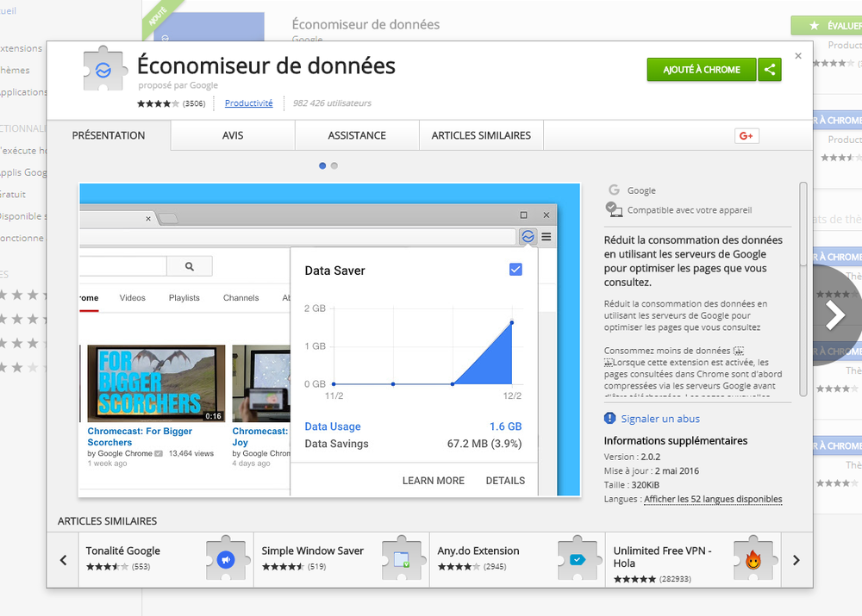Click the G+ share icon
The width and height of the screenshot is (862, 616).
click(746, 135)
